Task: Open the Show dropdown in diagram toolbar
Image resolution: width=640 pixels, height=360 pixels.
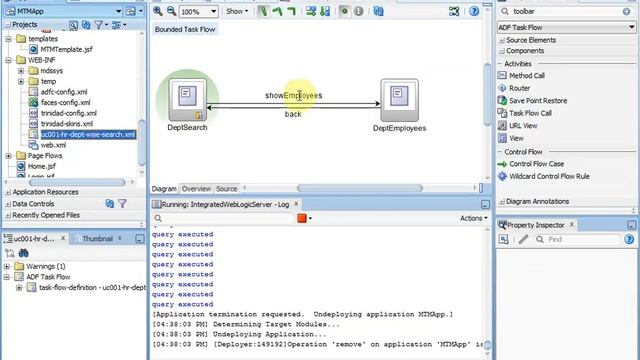Action: coord(237,11)
